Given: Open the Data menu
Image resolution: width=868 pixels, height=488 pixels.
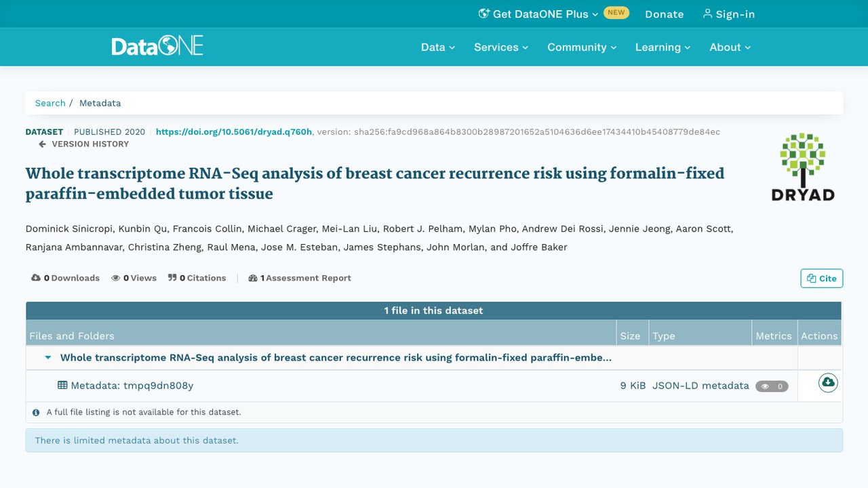Looking at the screenshot, I should (x=438, y=47).
